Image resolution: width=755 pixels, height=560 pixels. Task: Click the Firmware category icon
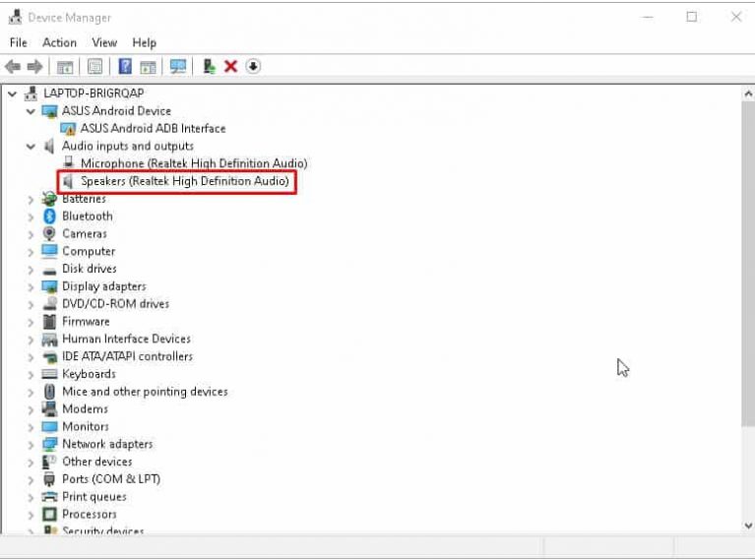pyautogui.click(x=49, y=321)
